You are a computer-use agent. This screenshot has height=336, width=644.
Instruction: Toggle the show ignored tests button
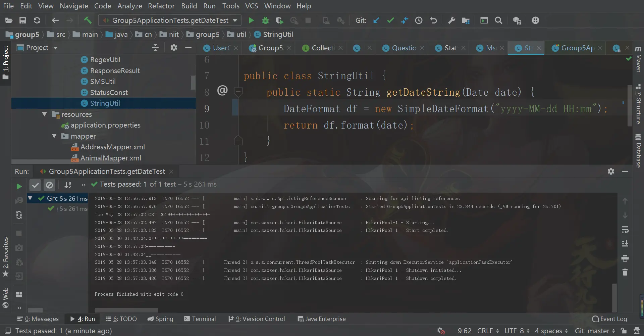click(49, 185)
